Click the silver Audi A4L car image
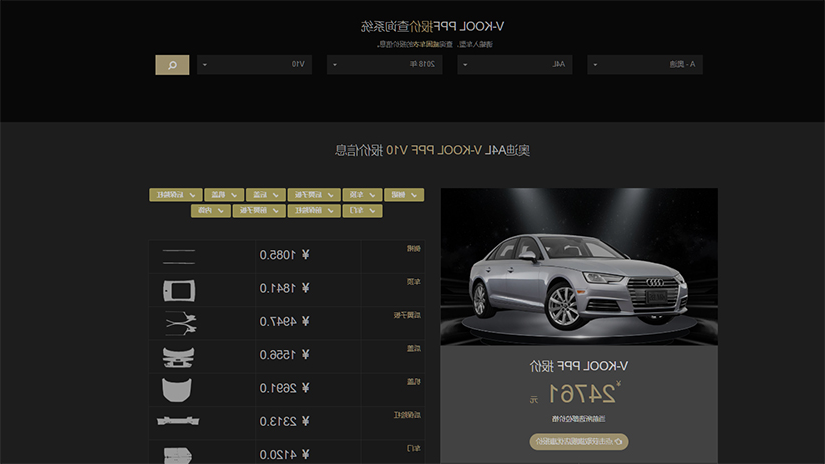 [579, 281]
